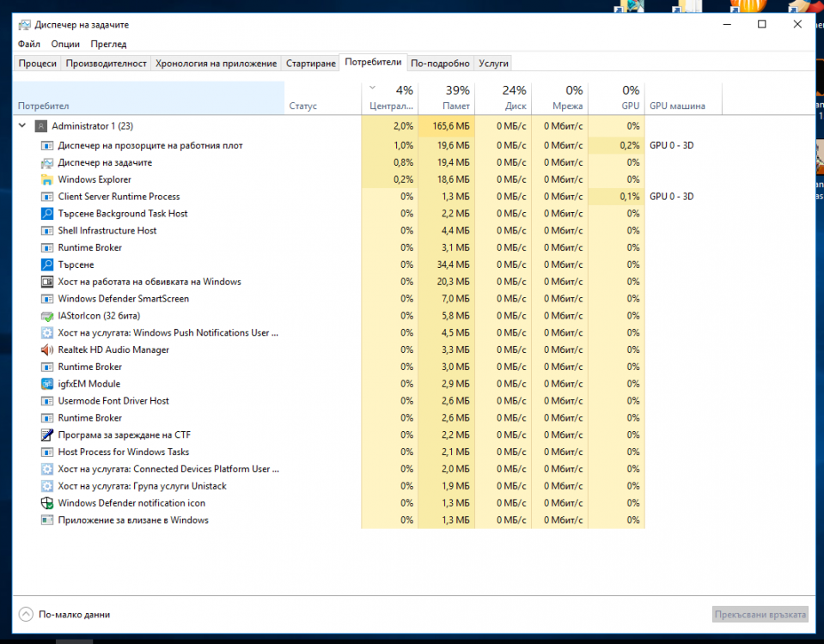This screenshot has width=824, height=644.
Task: Click the По-малко данни link
Action: (x=74, y=615)
